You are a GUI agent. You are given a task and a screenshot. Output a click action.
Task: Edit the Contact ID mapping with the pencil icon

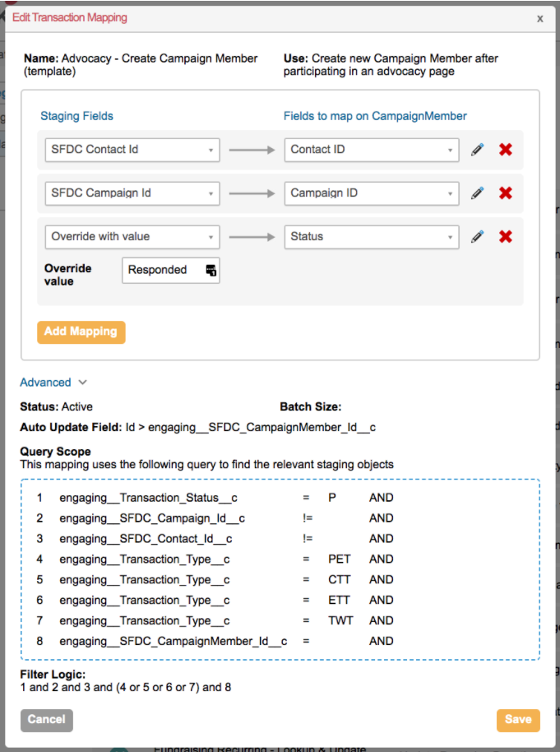click(x=478, y=150)
